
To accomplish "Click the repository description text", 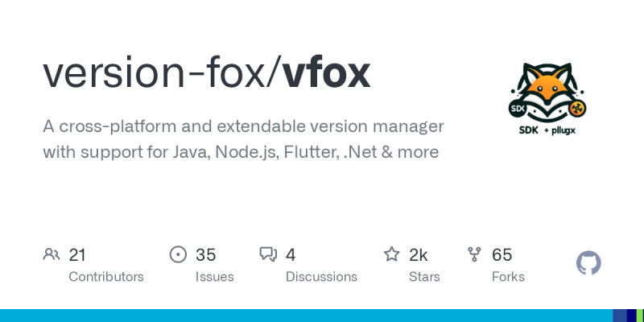I will click(x=242, y=139).
